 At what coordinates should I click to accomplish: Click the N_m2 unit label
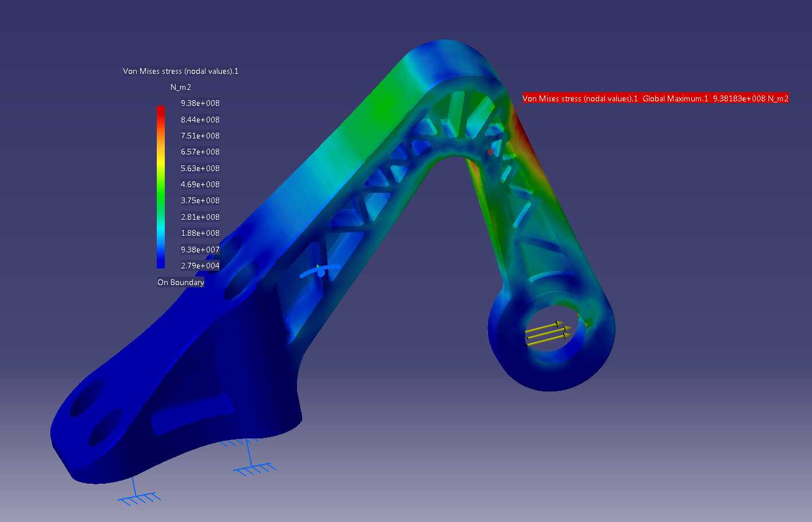pos(181,87)
